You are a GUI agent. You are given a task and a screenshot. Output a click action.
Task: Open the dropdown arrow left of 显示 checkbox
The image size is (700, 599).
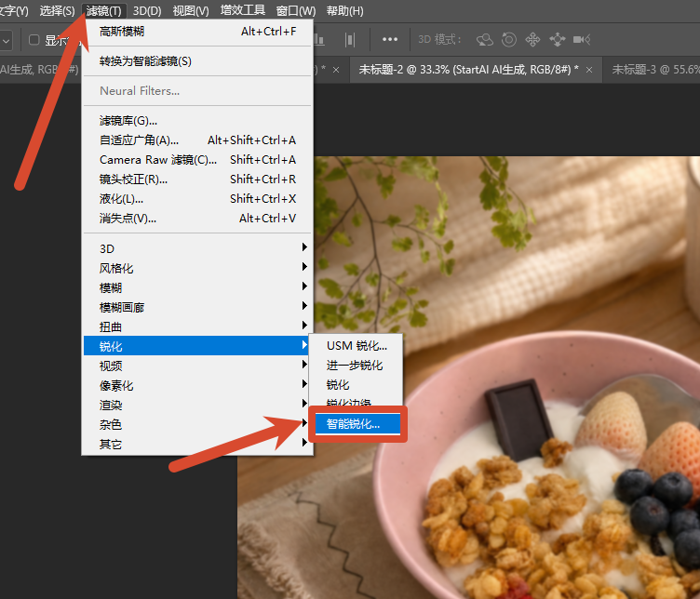pos(6,41)
